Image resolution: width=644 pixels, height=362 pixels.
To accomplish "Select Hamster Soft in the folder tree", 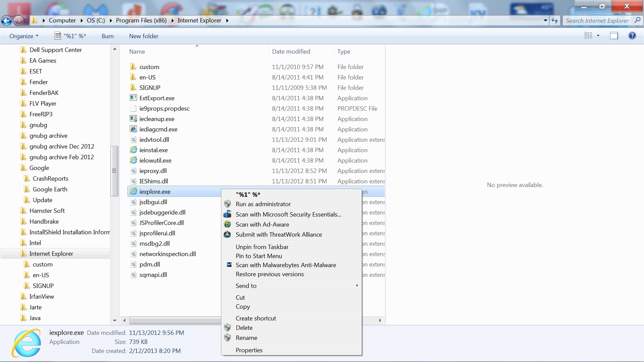I will pyautogui.click(x=47, y=210).
